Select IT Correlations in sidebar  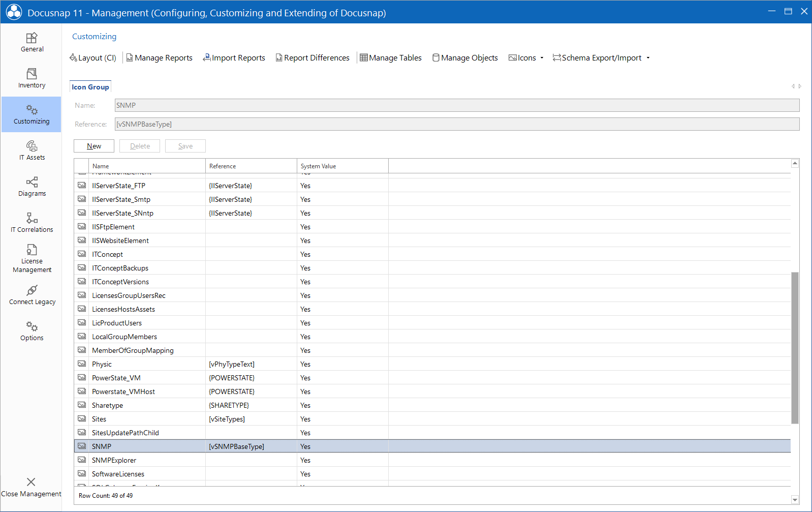pyautogui.click(x=32, y=223)
